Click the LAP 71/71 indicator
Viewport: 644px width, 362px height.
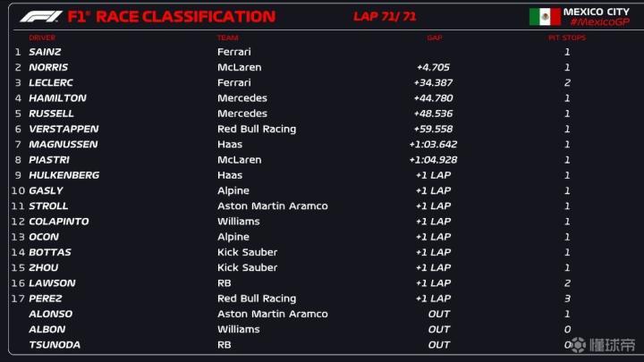coord(386,16)
